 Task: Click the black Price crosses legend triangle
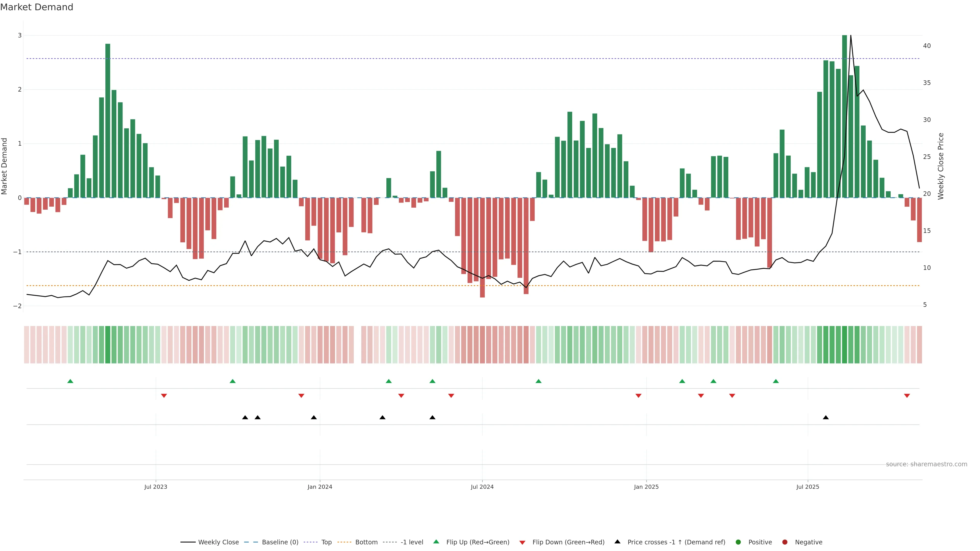617,542
